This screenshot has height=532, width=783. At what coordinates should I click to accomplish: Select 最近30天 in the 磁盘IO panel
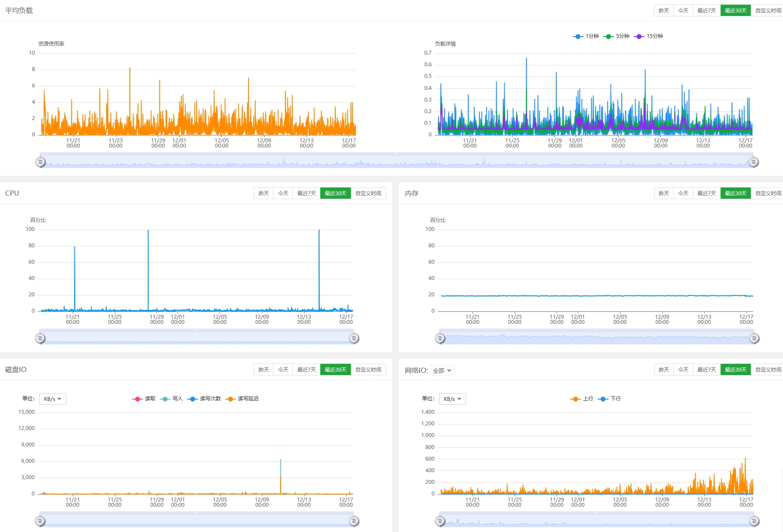335,369
